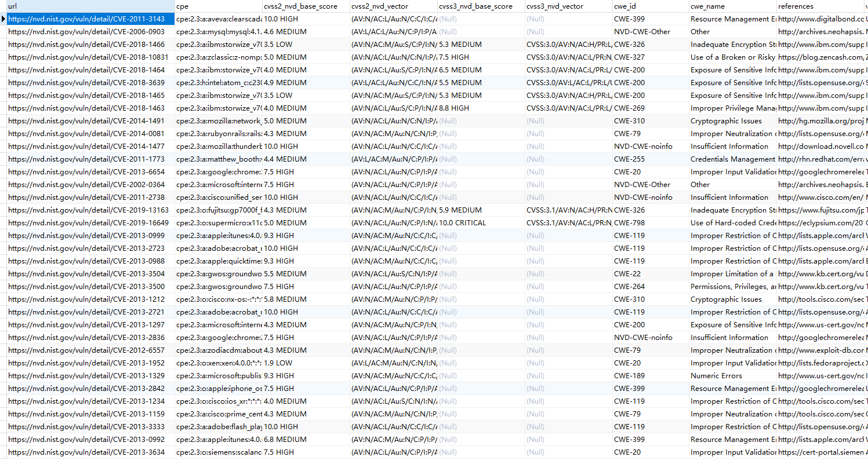Viewport: 868px width, 468px height.
Task: Select the 4.9 MEDIUM score cell
Action: tap(306, 83)
